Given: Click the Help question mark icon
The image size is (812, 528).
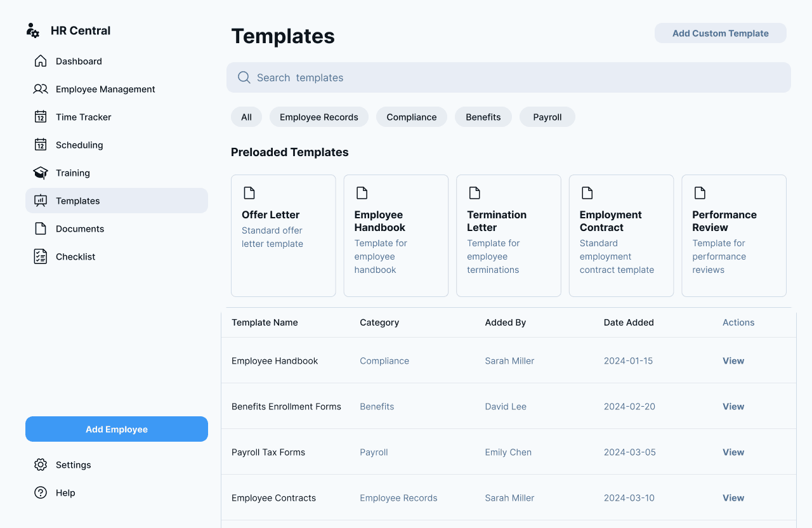Looking at the screenshot, I should pos(41,492).
